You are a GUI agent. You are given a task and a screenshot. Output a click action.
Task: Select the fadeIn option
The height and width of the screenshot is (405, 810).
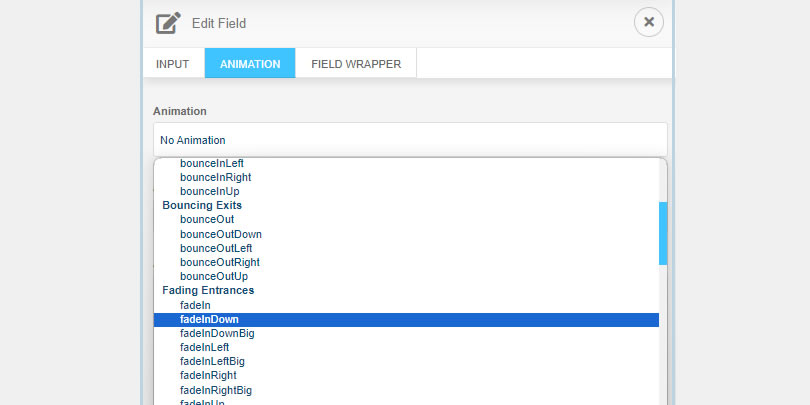pos(406,305)
